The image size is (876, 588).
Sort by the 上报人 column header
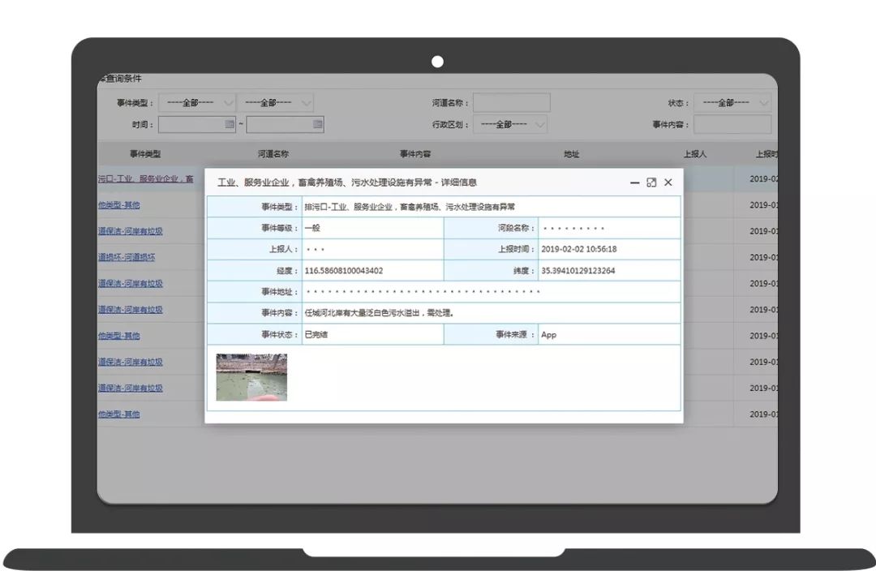click(x=695, y=154)
